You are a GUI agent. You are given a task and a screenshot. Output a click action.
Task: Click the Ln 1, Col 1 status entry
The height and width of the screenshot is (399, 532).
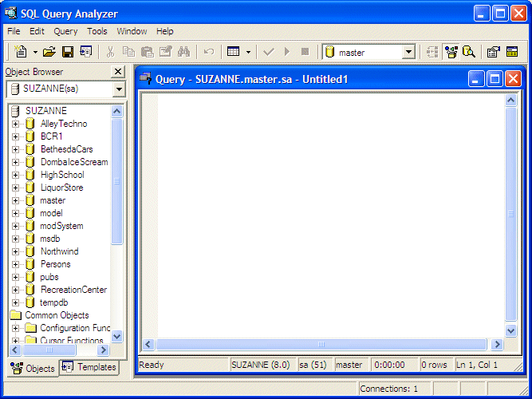pyautogui.click(x=476, y=365)
